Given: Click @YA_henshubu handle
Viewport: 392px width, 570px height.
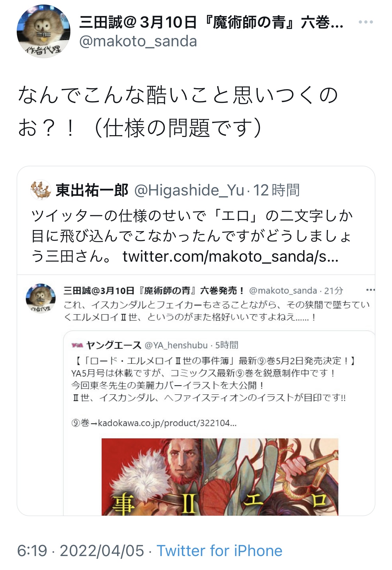Looking at the screenshot, I should click(176, 345).
